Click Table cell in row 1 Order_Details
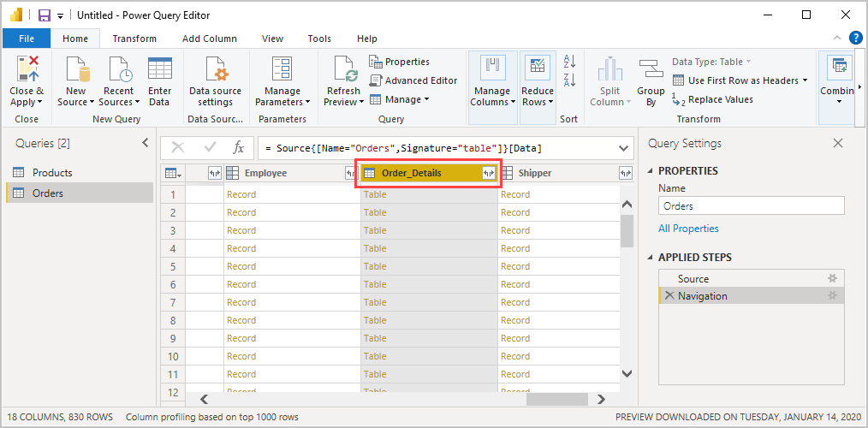 (429, 194)
